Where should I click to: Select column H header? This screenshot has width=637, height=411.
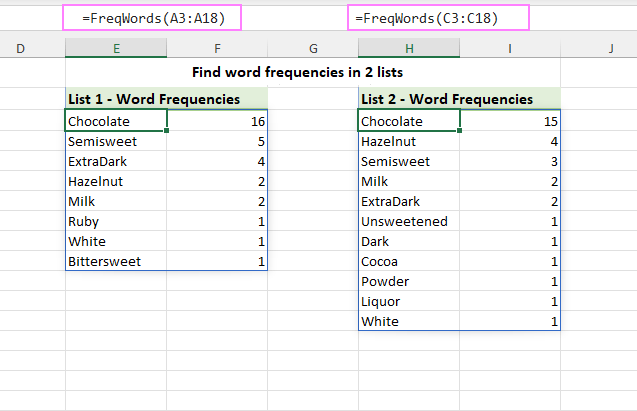pos(409,48)
